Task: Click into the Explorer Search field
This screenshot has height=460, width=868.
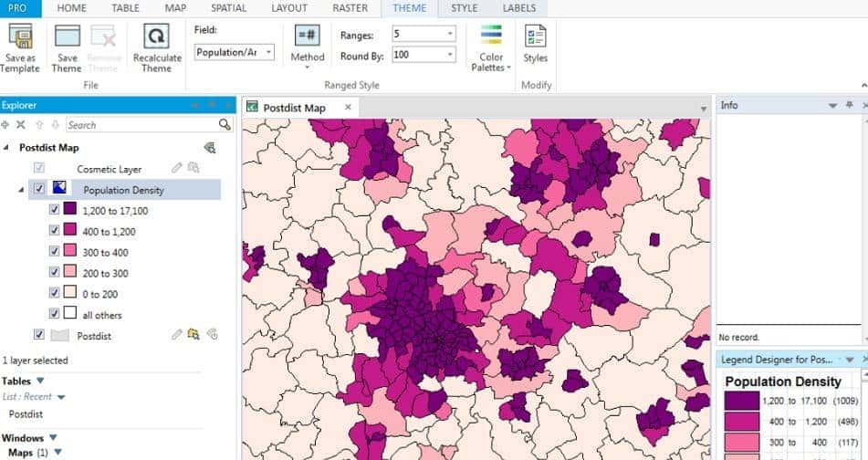Action: point(140,125)
